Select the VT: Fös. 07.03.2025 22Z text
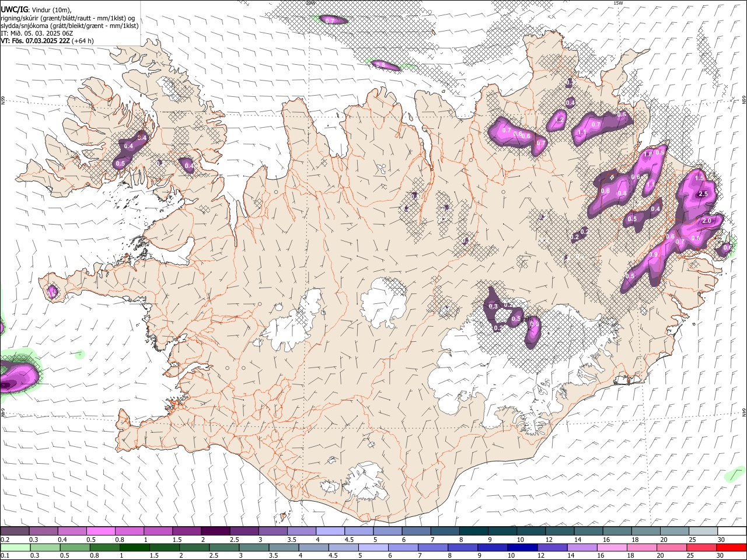The image size is (747, 560). 36,41
